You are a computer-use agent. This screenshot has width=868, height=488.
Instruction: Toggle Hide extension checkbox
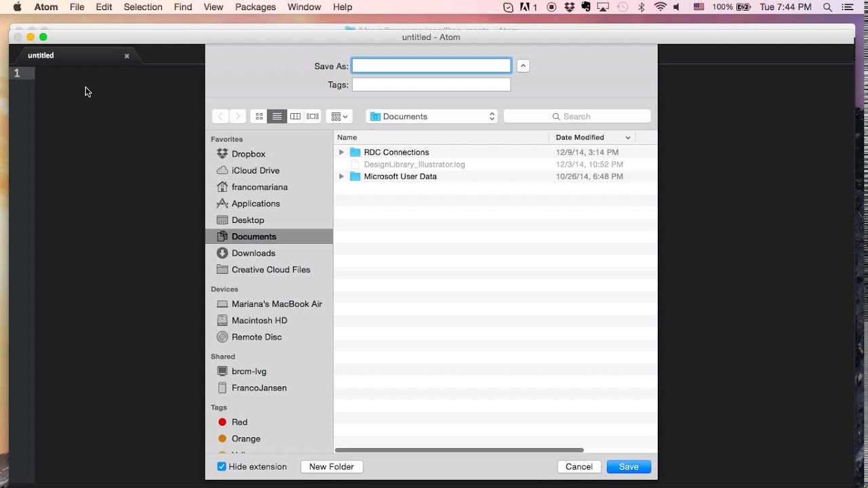pyautogui.click(x=222, y=466)
